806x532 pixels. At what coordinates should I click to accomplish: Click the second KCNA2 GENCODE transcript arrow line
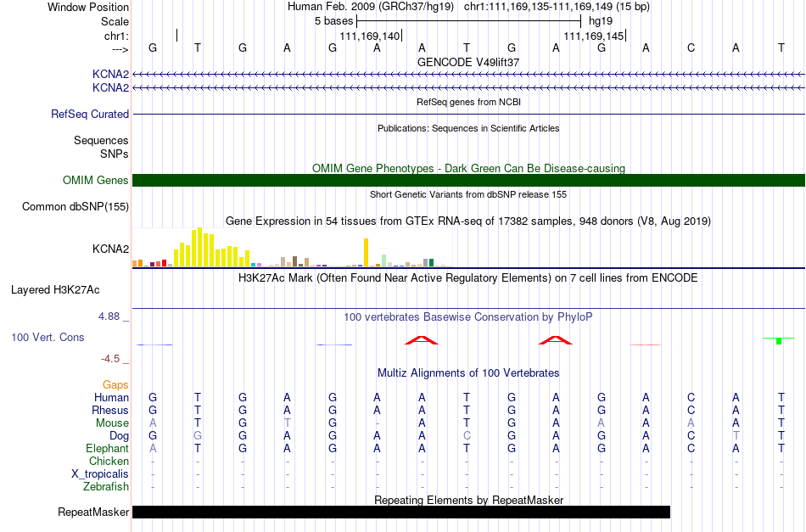pyautogui.click(x=469, y=88)
